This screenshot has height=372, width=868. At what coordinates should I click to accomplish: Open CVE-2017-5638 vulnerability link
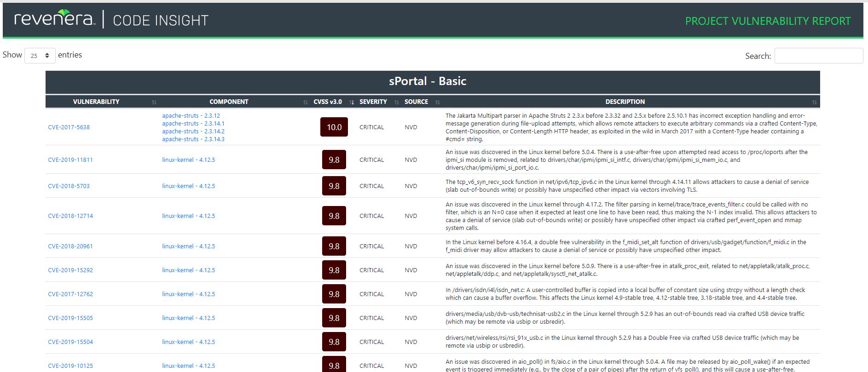pyautogui.click(x=69, y=127)
